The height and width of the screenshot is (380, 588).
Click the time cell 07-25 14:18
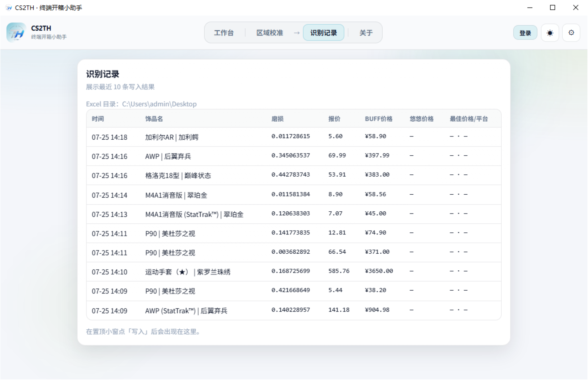110,137
